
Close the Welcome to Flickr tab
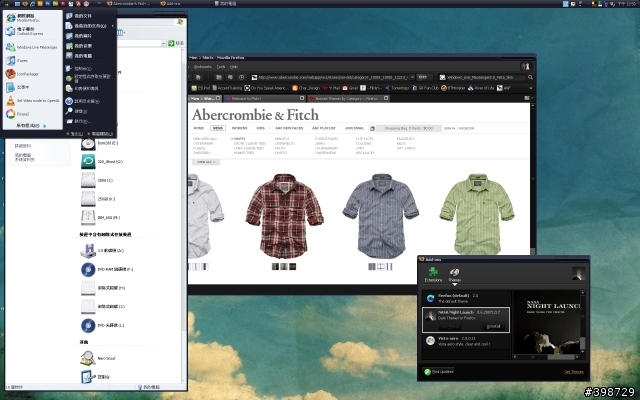[302, 98]
